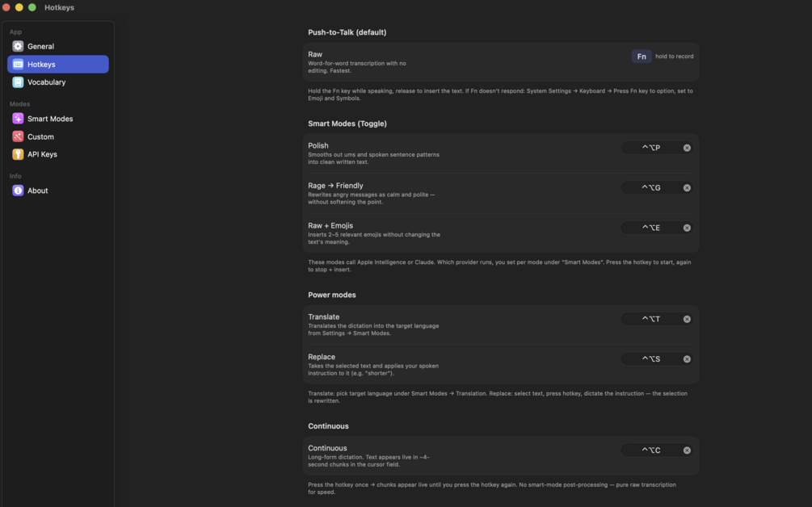The width and height of the screenshot is (812, 507).
Task: Open the General settings gear icon
Action: pos(18,46)
